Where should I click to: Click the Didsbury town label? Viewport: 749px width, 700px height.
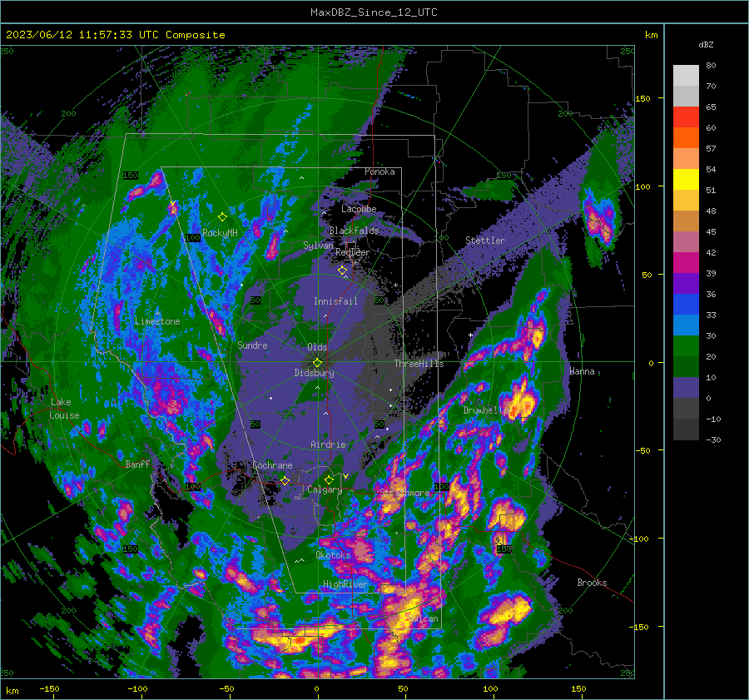(314, 373)
